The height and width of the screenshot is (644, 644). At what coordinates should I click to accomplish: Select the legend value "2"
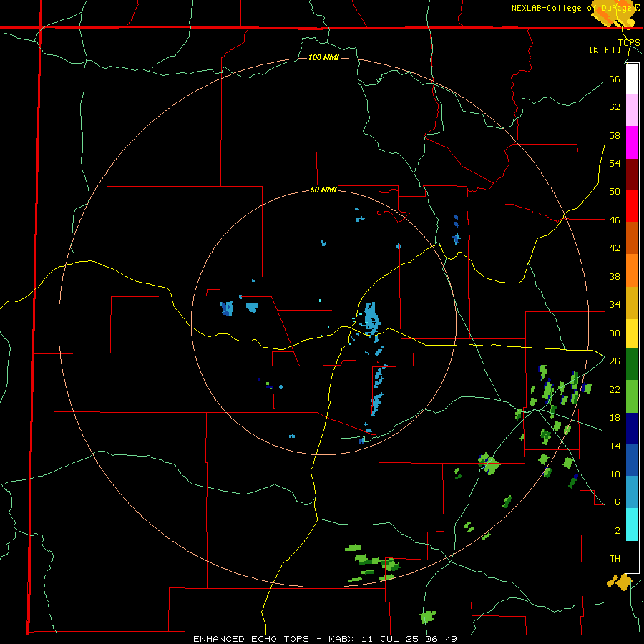pos(618,531)
